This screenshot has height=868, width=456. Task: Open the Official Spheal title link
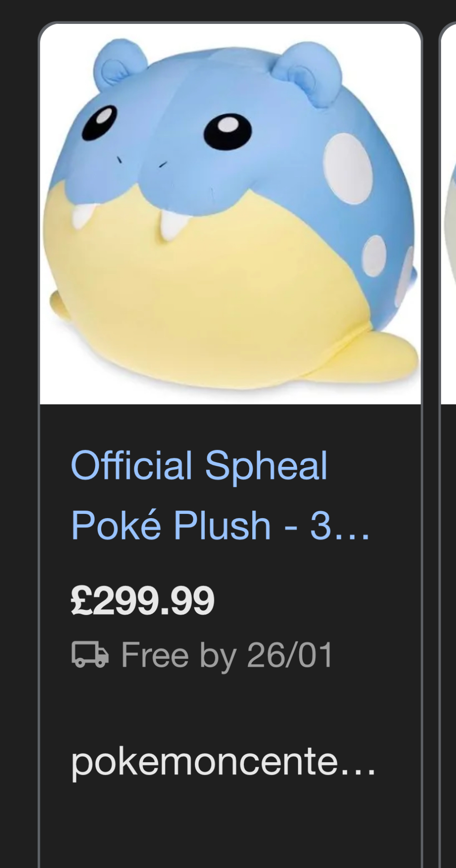point(199,465)
